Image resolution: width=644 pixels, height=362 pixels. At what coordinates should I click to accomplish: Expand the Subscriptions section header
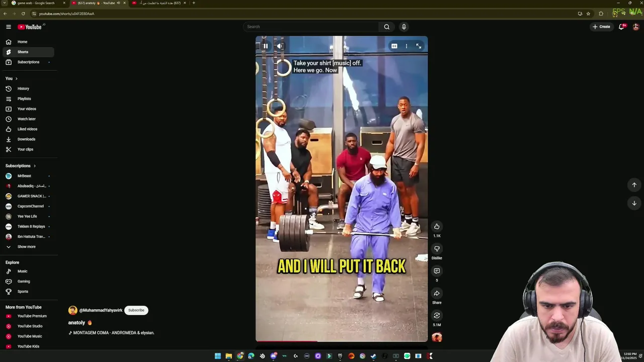tap(21, 166)
